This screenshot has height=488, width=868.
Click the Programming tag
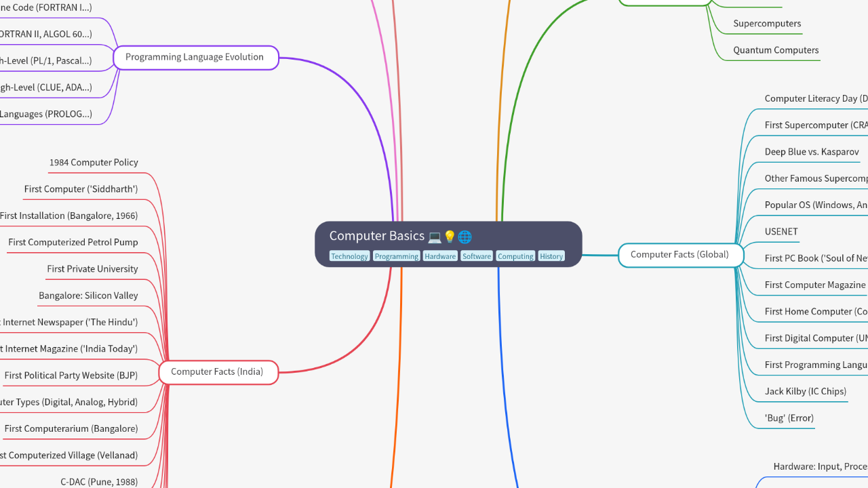tap(396, 256)
